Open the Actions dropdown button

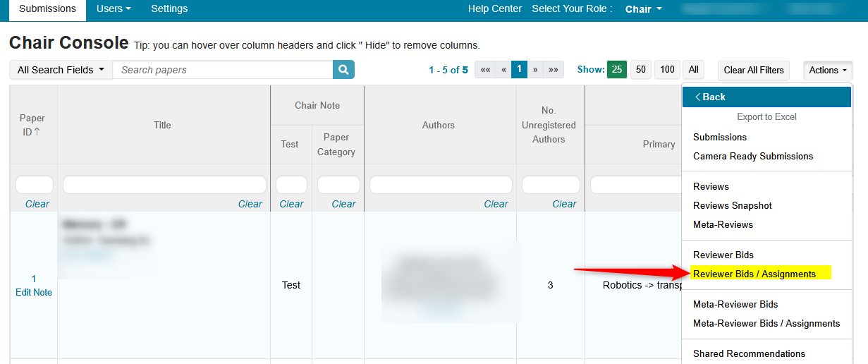click(x=827, y=70)
